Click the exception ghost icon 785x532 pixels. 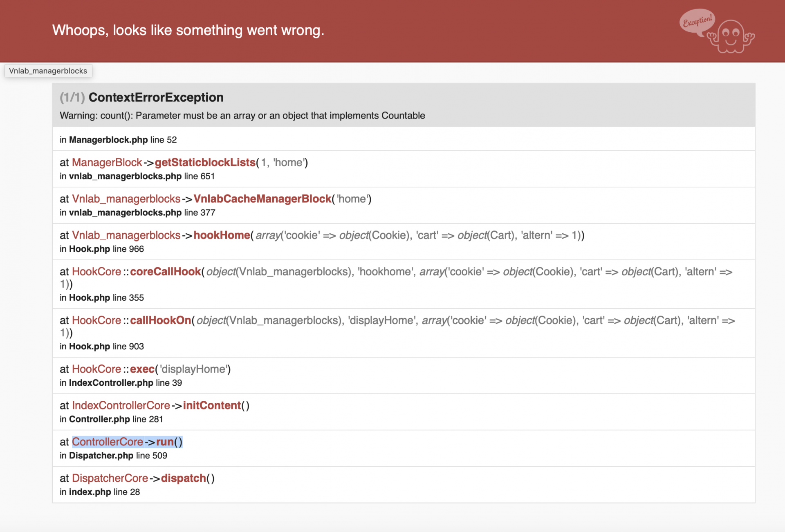(x=732, y=37)
